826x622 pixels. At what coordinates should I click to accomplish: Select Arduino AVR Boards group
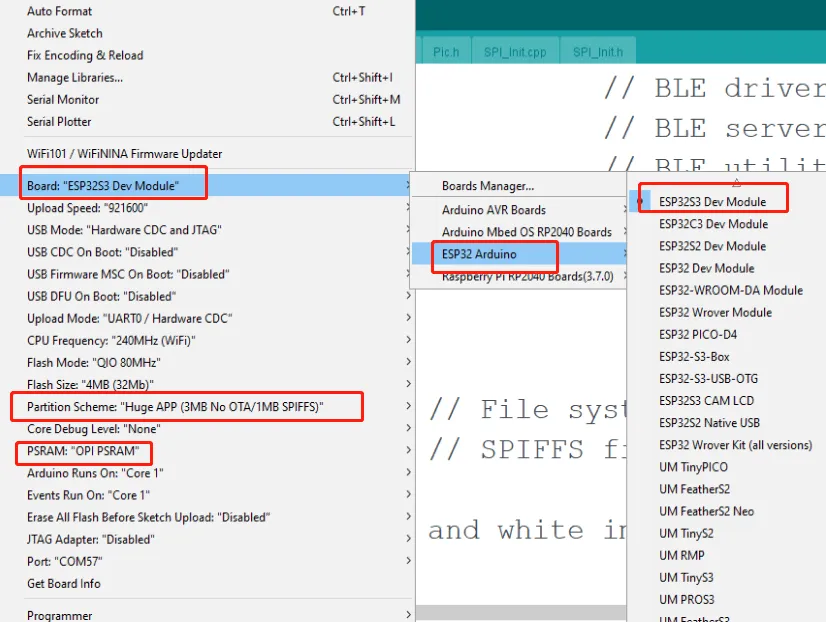(x=494, y=210)
